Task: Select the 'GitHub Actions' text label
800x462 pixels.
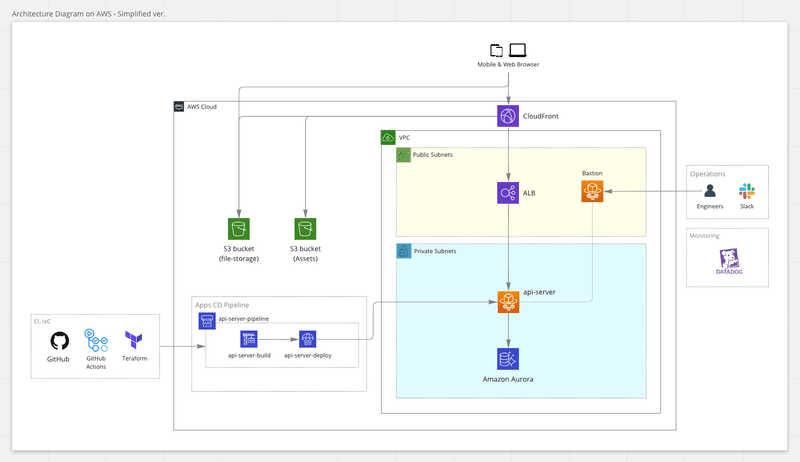Action: click(x=96, y=363)
